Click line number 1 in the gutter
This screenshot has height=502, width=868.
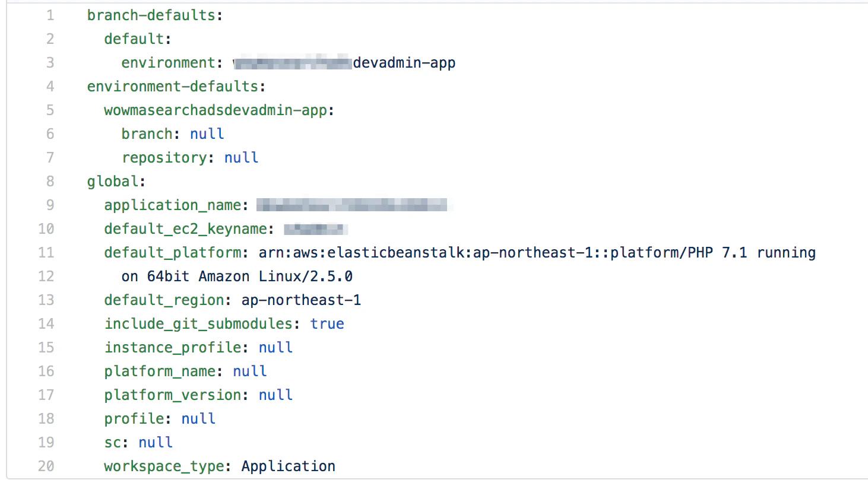point(50,15)
